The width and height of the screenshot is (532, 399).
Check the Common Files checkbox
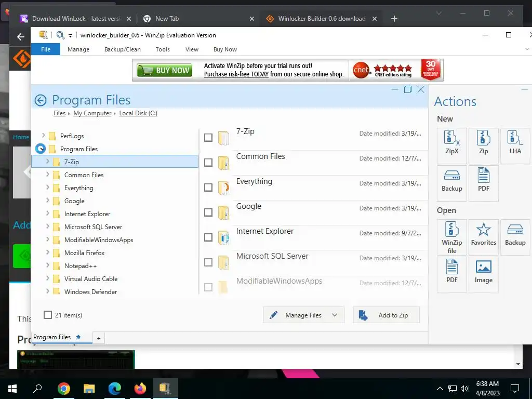[x=208, y=163]
